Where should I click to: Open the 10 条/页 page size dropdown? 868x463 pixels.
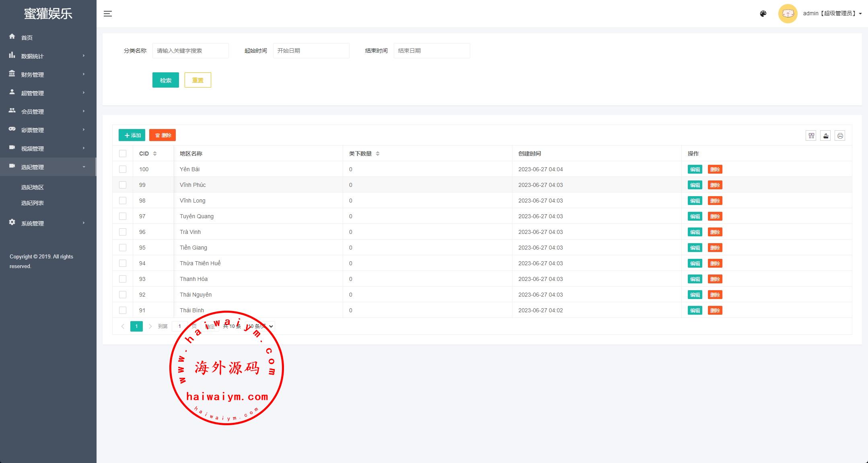pos(260,326)
